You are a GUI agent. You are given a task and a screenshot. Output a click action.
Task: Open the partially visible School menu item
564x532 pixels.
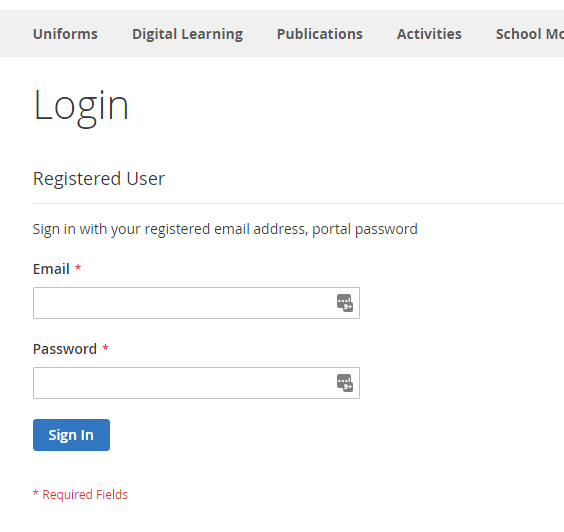tap(529, 34)
